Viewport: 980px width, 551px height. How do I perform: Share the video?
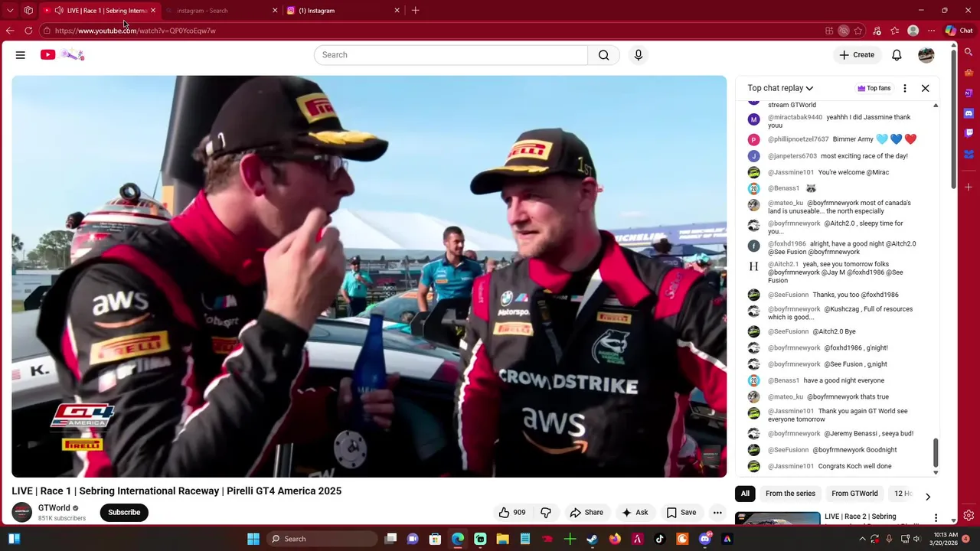coord(586,513)
